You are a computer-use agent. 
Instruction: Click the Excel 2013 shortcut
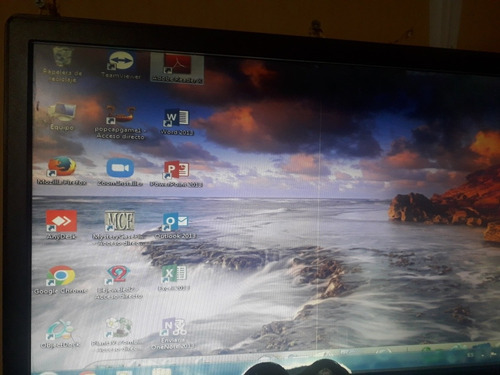coord(174,278)
